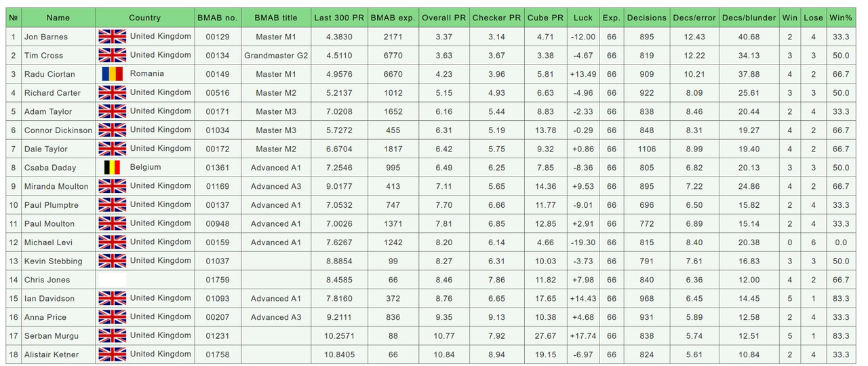Viewport: 868px width, 366px height.
Task: Click BMAB number 01759
Action: click(216, 280)
